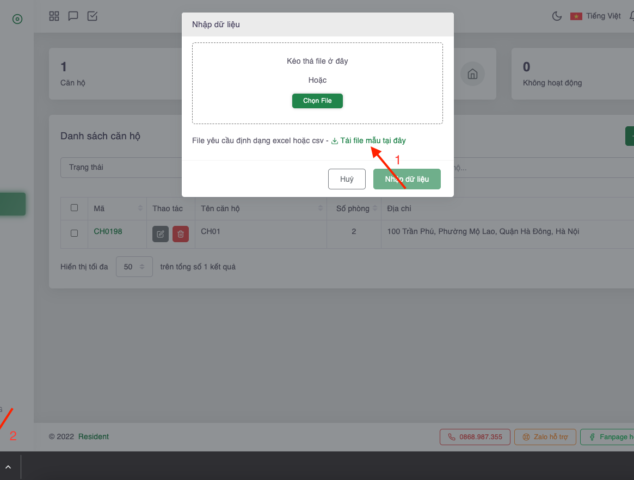This screenshot has width=634, height=480.
Task: Open the chat message icon in header
Action: [74, 16]
